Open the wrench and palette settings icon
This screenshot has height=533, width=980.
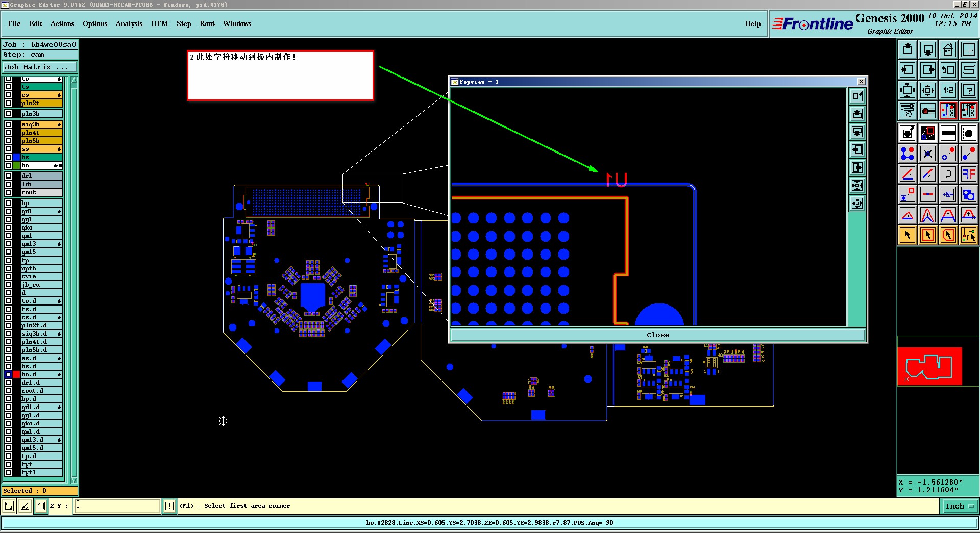[908, 111]
